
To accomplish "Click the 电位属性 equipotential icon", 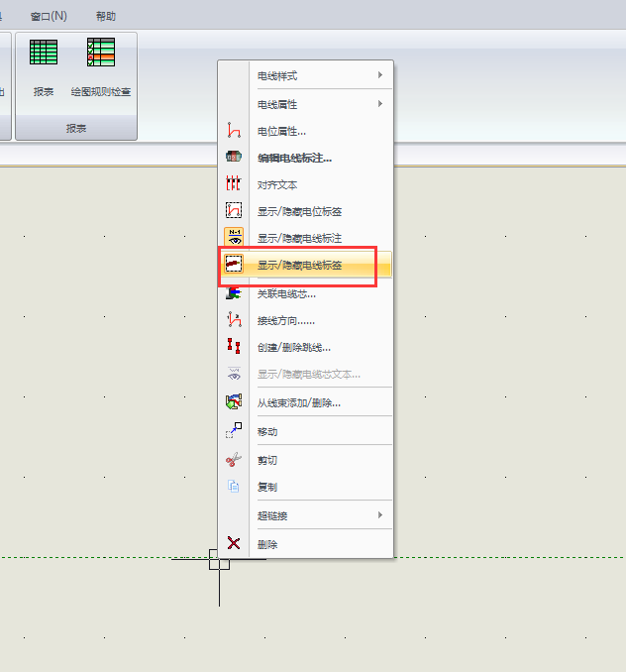I will click(x=234, y=131).
